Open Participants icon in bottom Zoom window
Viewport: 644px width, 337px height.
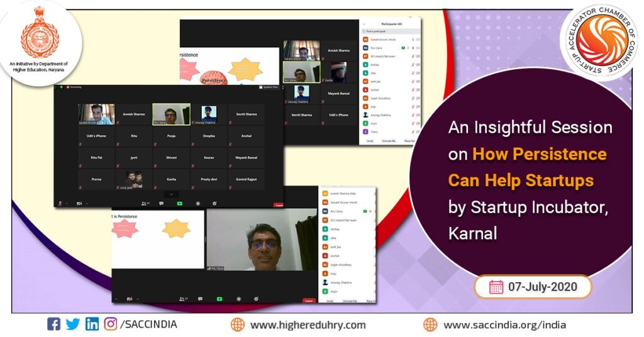[x=182, y=299]
